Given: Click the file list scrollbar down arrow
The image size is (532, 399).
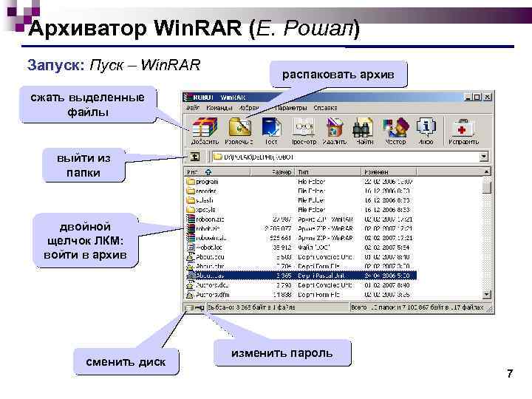Looking at the screenshot, I should [486, 295].
